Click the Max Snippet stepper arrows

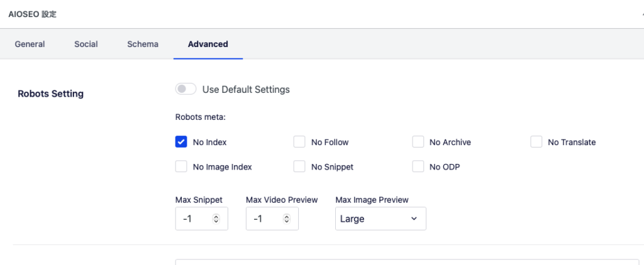click(216, 219)
